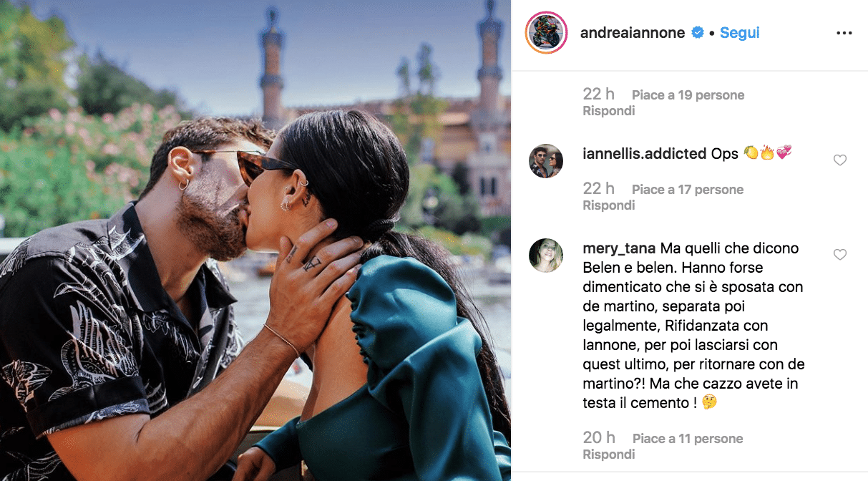Click the kissing couple post photo
The width and height of the screenshot is (868, 481).
tap(255, 240)
